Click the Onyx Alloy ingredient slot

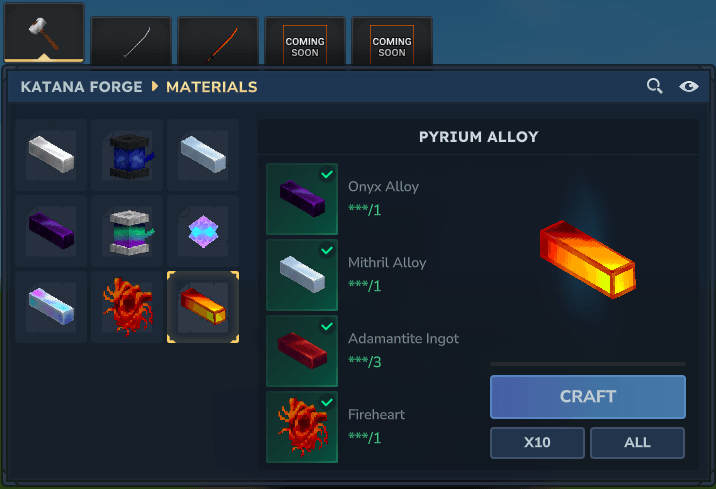click(x=302, y=199)
